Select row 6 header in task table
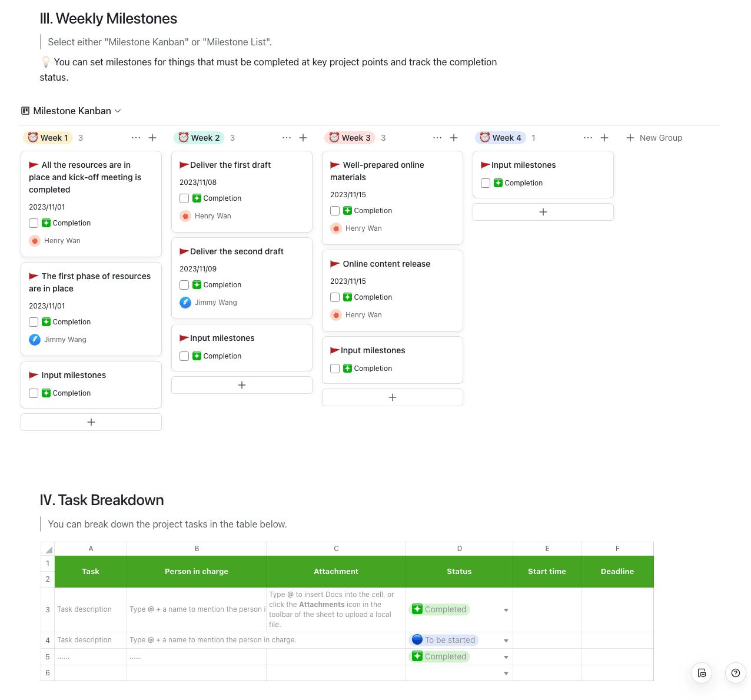751x700 pixels. pos(48,673)
